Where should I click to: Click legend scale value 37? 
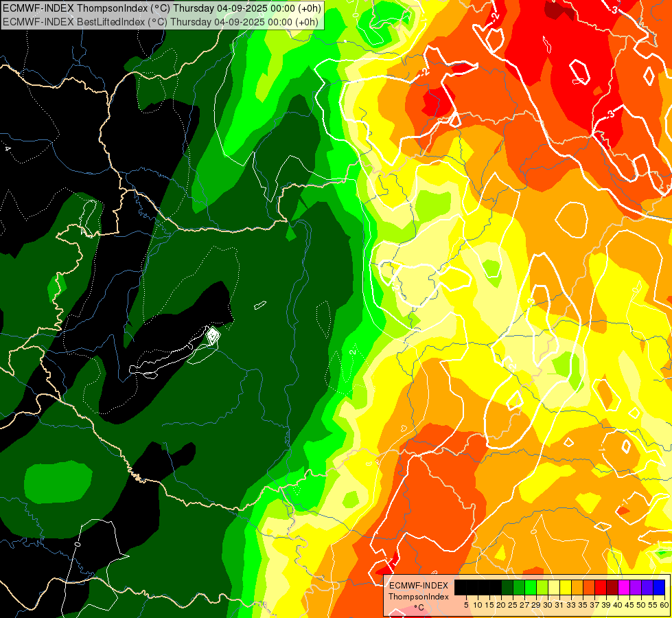pyautogui.click(x=595, y=605)
